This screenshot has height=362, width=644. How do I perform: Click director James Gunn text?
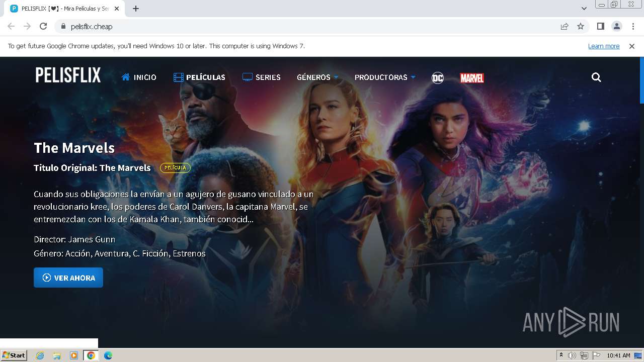(92, 239)
